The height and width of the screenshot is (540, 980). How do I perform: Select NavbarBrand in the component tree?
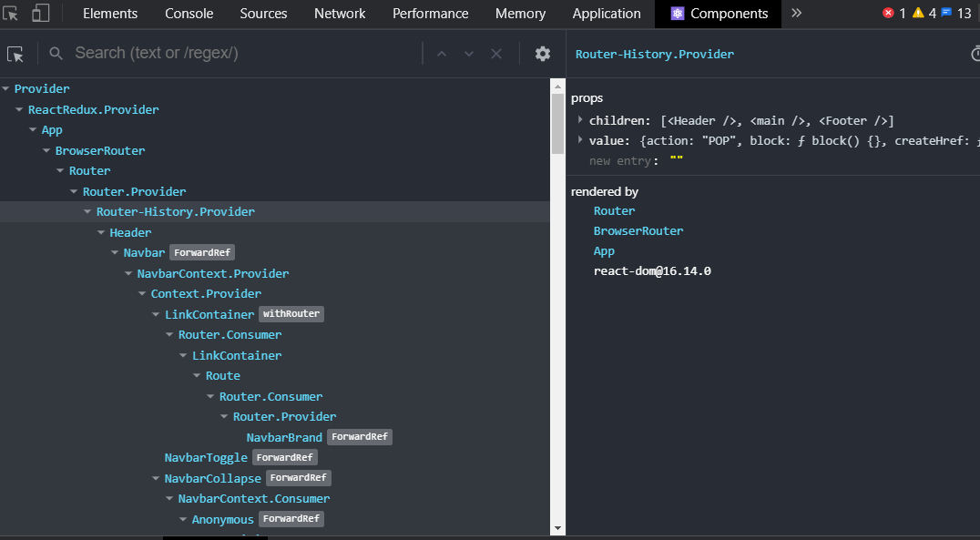(x=284, y=437)
